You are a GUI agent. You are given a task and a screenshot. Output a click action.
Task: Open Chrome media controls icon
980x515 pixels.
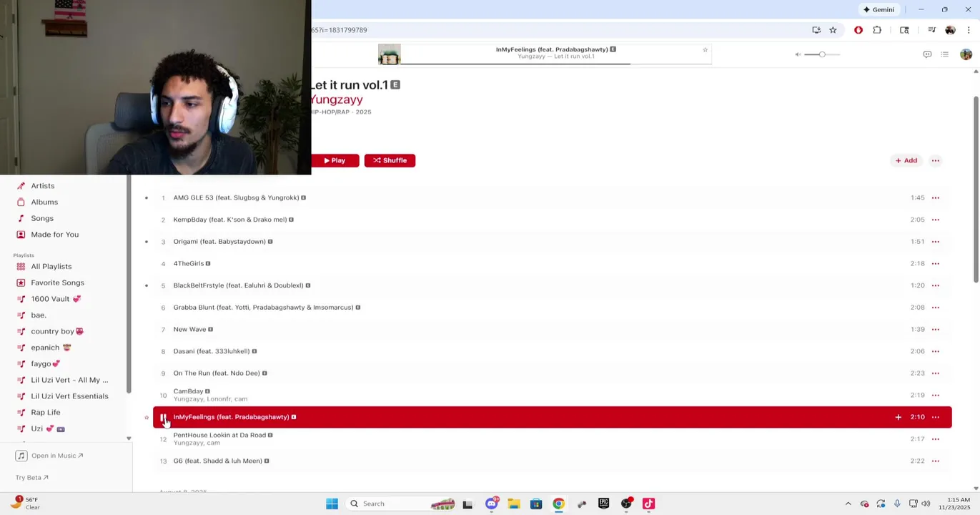931,30
